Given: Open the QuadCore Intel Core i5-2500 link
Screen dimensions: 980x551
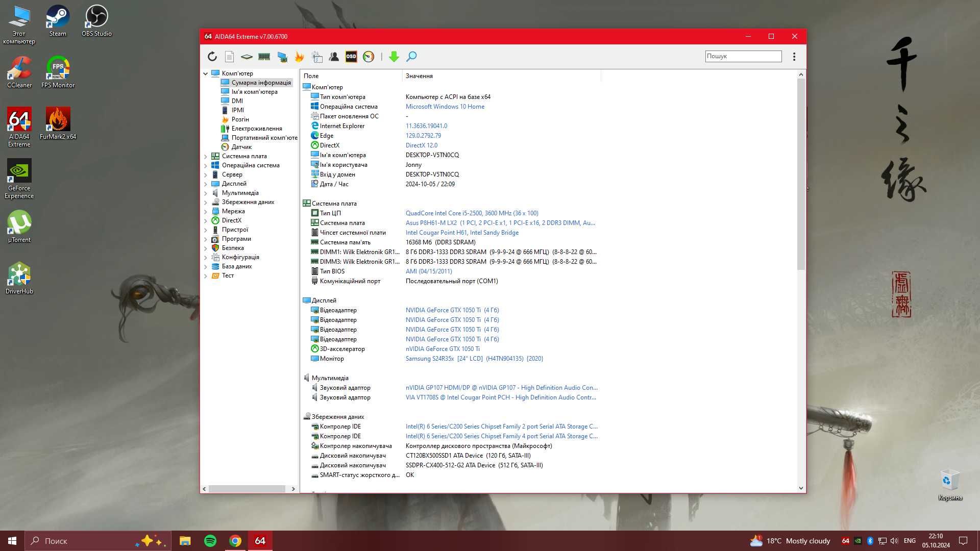Looking at the screenshot, I should [x=472, y=213].
